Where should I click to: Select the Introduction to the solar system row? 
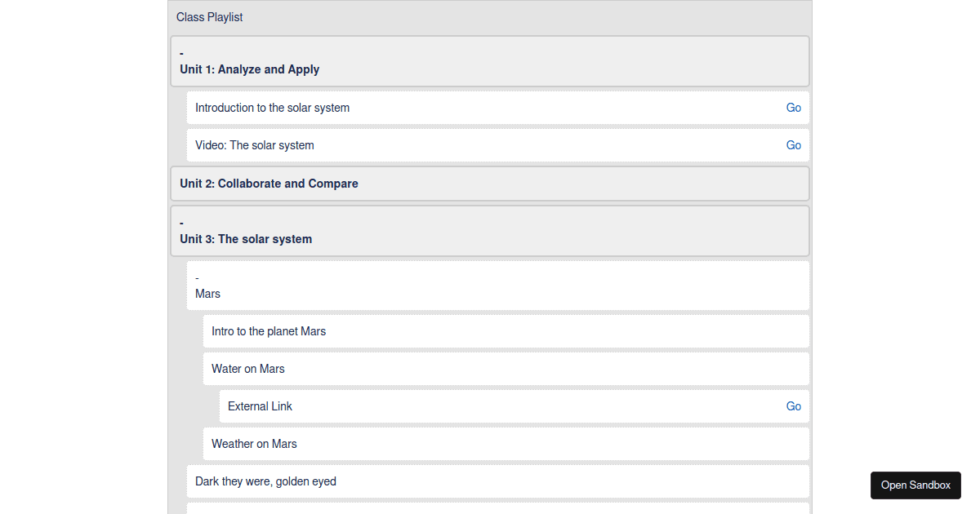[271, 107]
